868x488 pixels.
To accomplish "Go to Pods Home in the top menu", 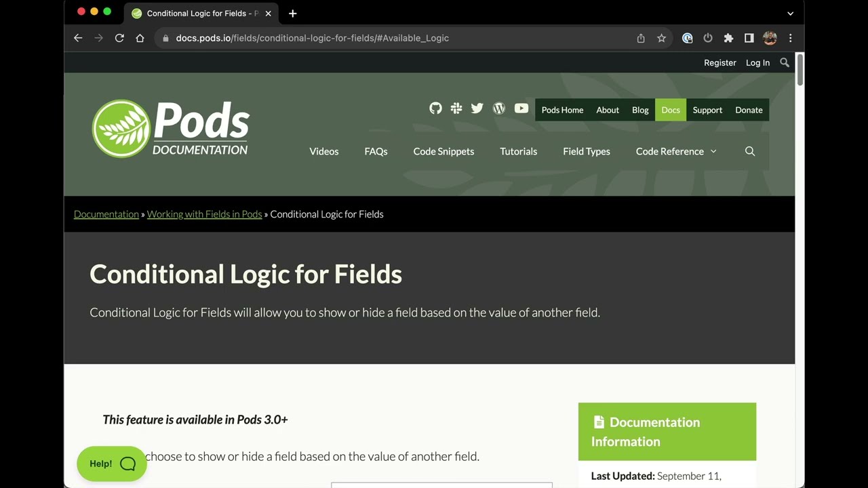I will coord(562,110).
